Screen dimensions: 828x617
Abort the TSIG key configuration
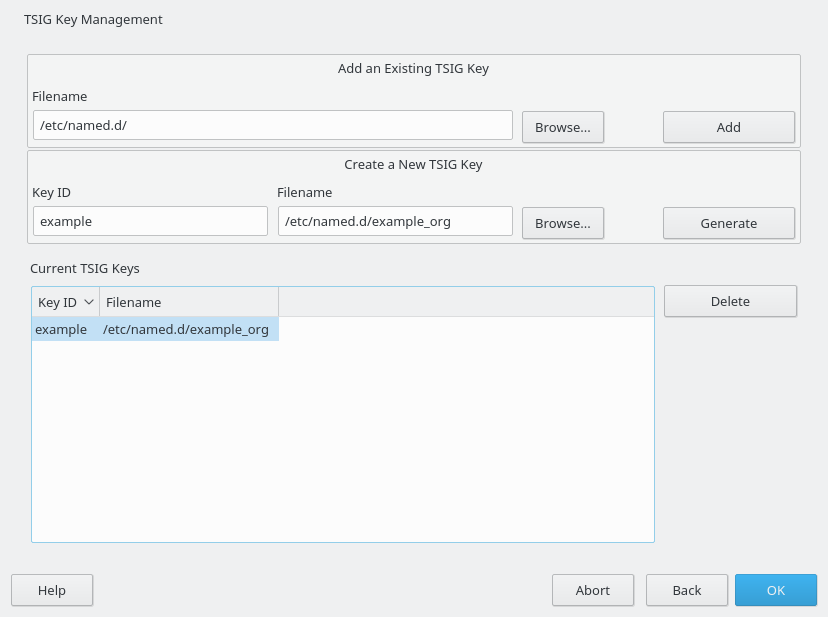592,590
